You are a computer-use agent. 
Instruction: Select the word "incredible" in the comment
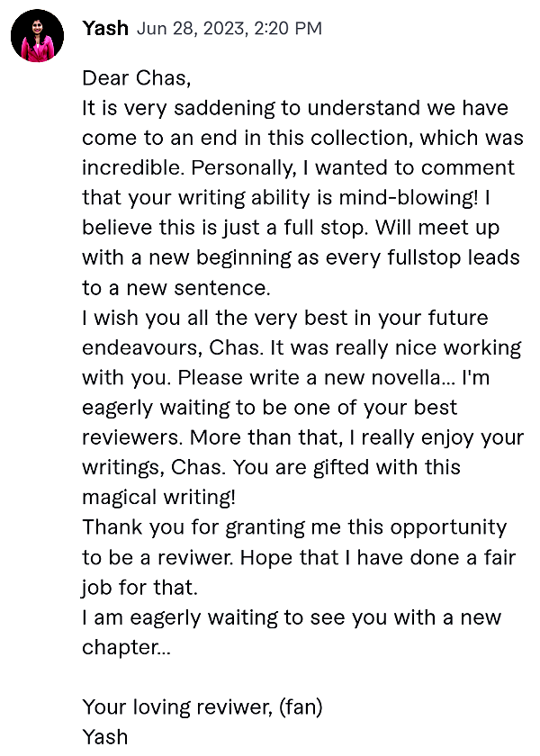pos(133,167)
